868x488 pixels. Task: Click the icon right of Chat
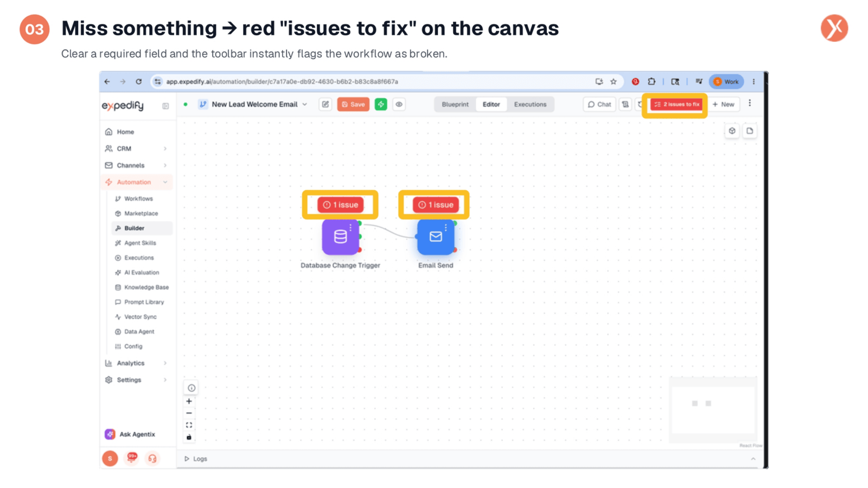[x=626, y=105]
